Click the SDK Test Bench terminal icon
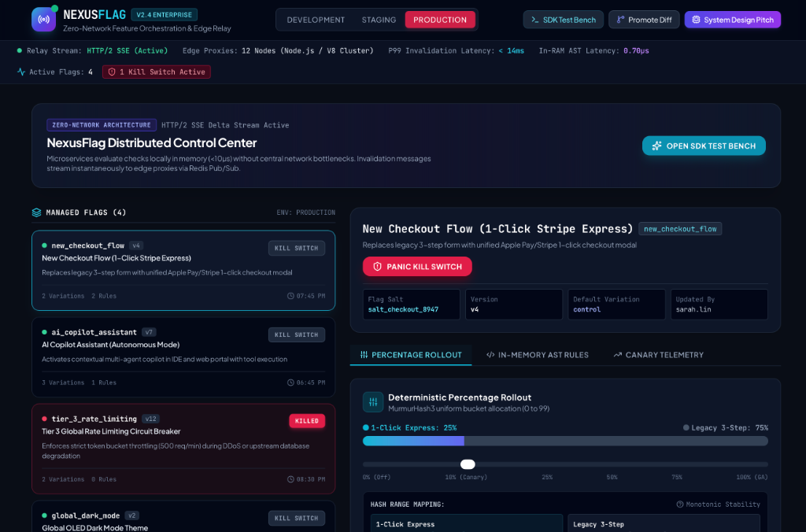The width and height of the screenshot is (806, 532). pos(535,20)
